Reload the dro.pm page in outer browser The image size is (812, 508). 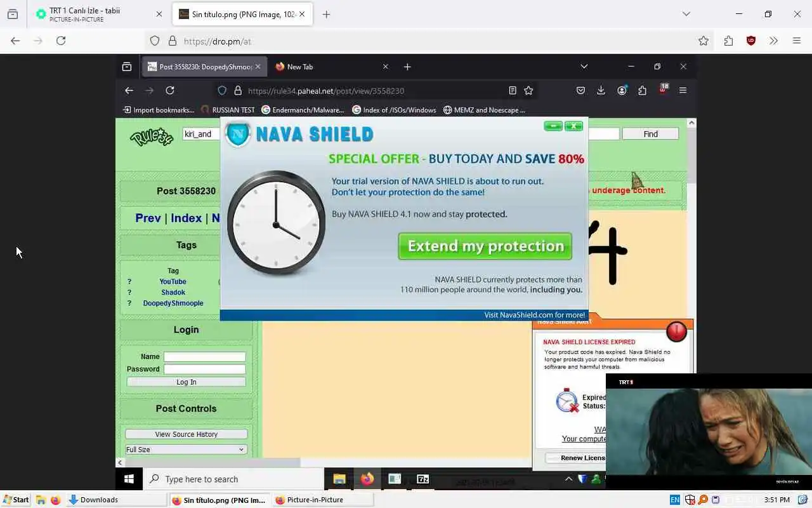(x=61, y=41)
